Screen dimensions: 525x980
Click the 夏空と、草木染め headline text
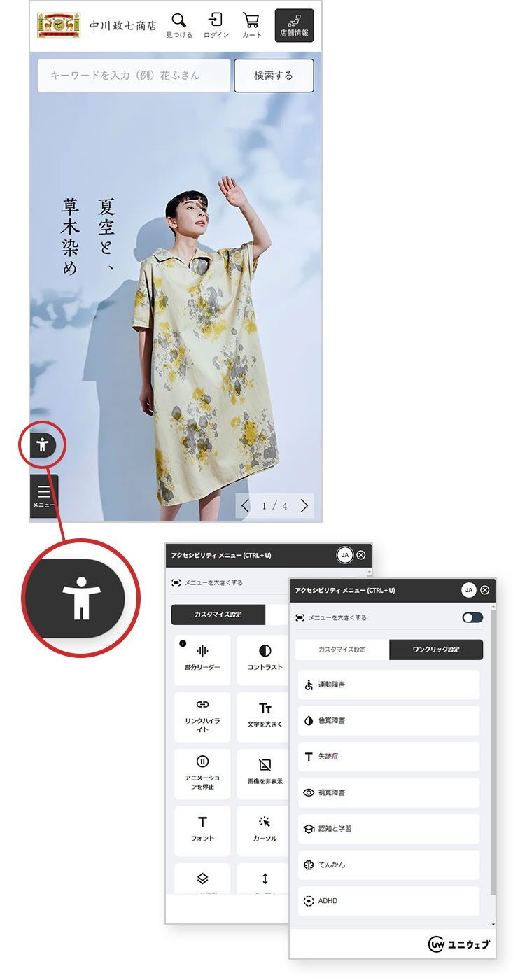pyautogui.click(x=87, y=237)
